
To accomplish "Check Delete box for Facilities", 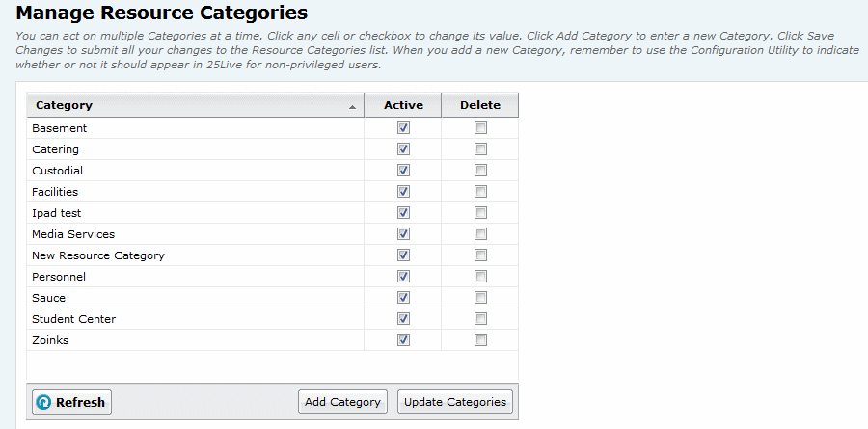I will click(480, 192).
